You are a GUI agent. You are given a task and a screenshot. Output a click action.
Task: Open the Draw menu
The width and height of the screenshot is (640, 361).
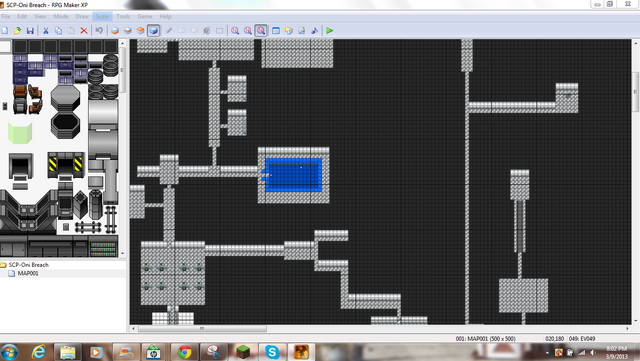point(82,16)
